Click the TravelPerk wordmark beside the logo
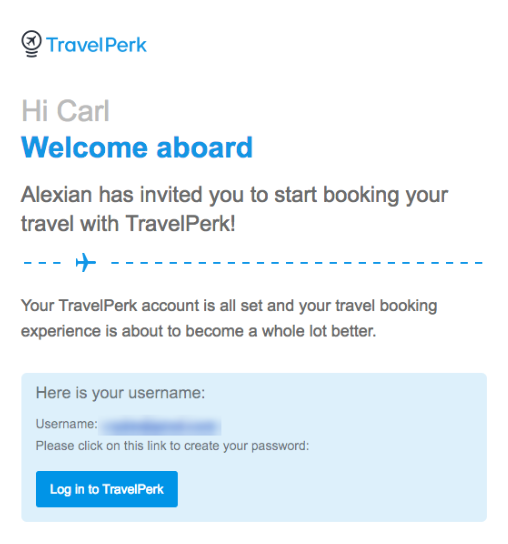The image size is (508, 544). point(96,45)
